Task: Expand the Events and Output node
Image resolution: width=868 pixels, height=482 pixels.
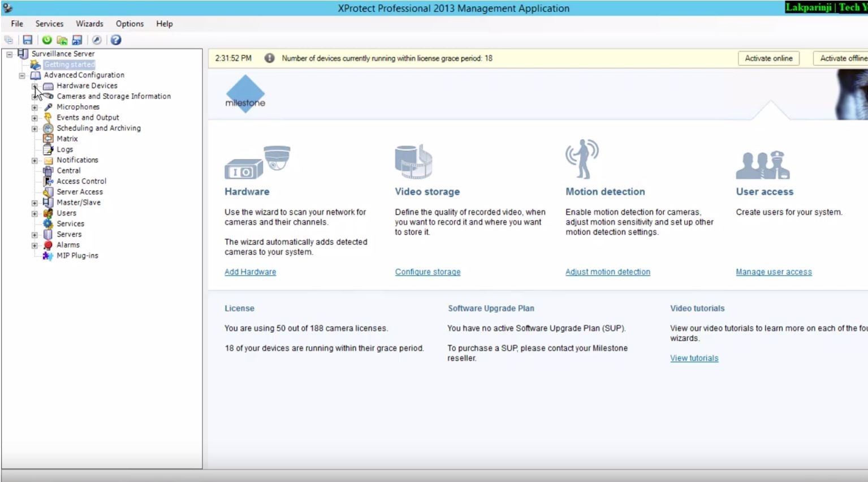Action: (x=34, y=118)
